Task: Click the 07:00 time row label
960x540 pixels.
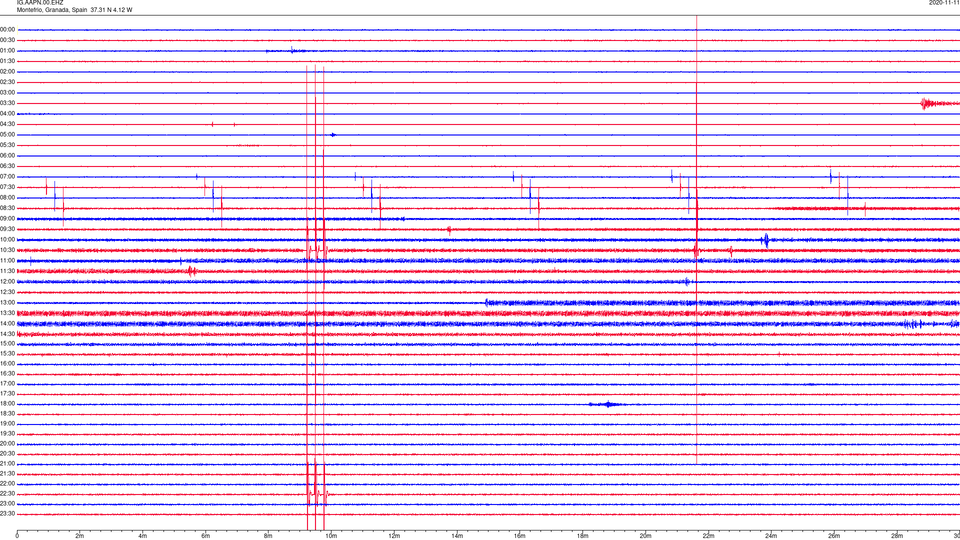Action: (8, 176)
